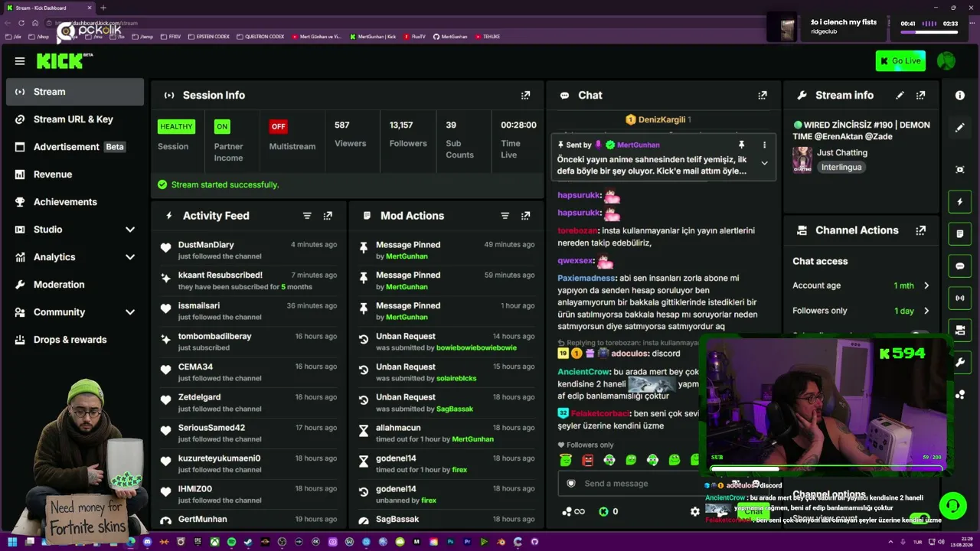Open solaireblcks unban request user link
The width and height of the screenshot is (980, 551).
point(456,378)
